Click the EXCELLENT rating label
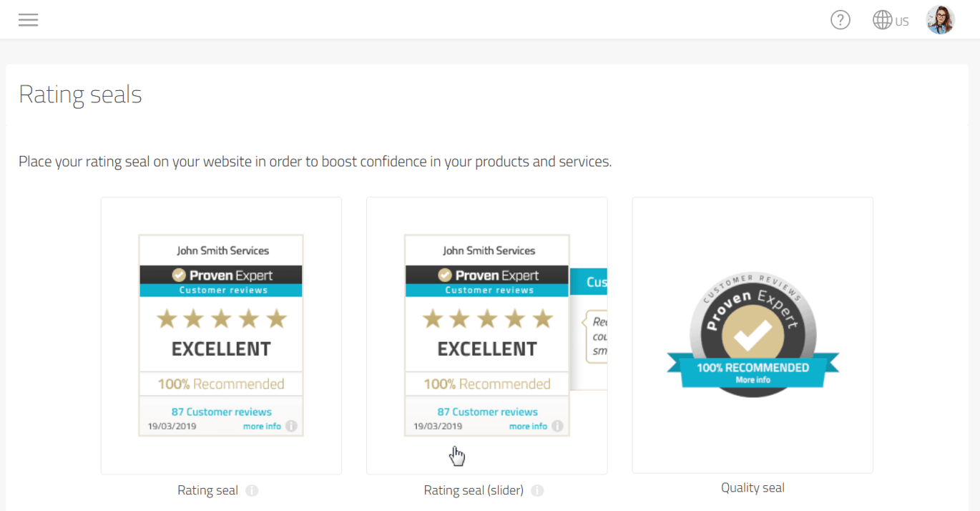This screenshot has height=511, width=980. [x=220, y=348]
